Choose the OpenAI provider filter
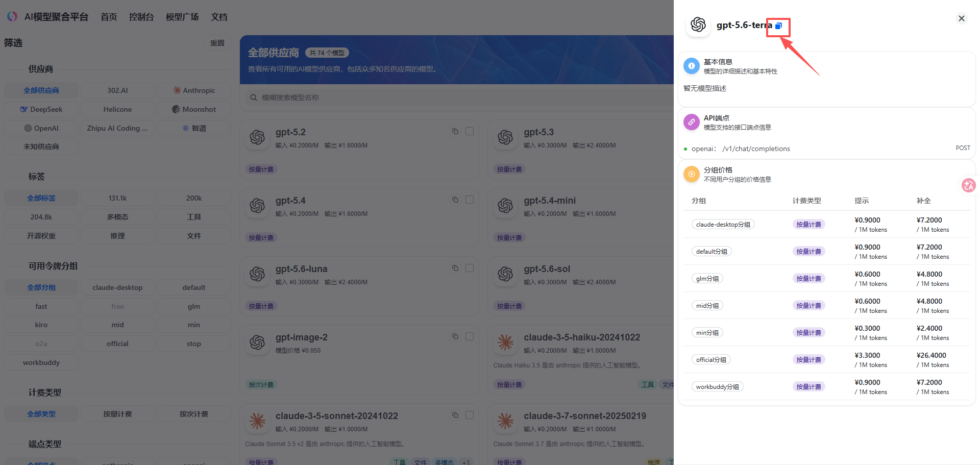The image size is (980, 465). (x=41, y=128)
